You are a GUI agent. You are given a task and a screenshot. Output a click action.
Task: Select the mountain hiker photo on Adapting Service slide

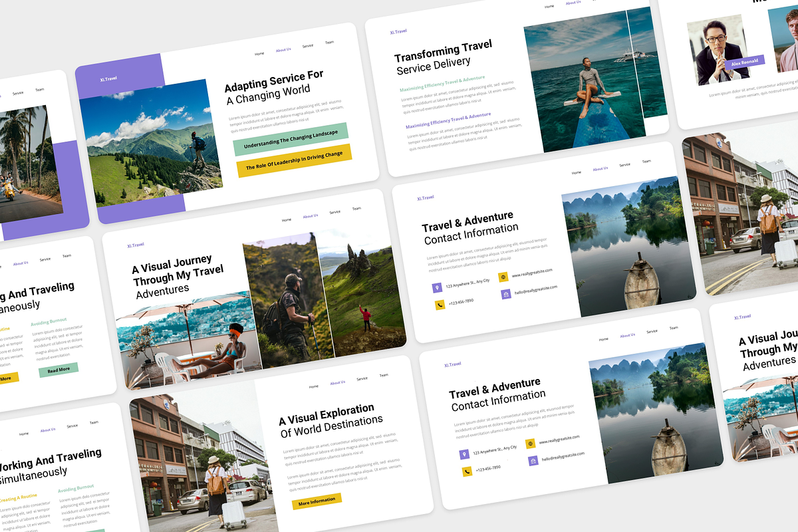152,142
